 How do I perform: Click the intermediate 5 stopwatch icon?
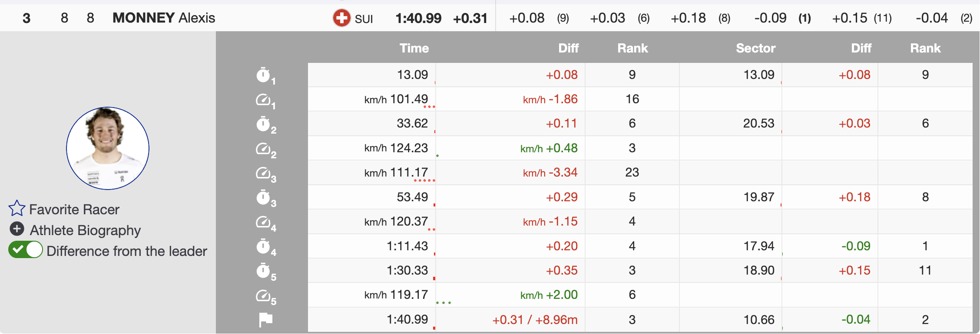coord(263,271)
